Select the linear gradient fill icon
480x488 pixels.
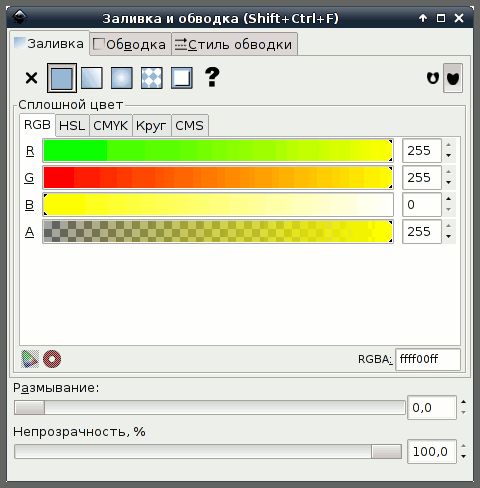(92, 78)
